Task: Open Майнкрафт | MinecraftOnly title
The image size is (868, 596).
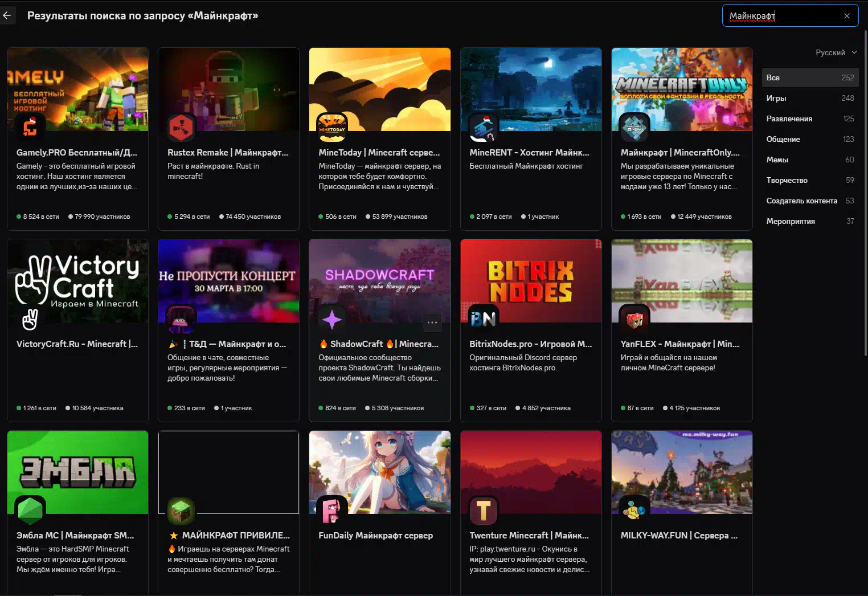Action: (x=680, y=153)
